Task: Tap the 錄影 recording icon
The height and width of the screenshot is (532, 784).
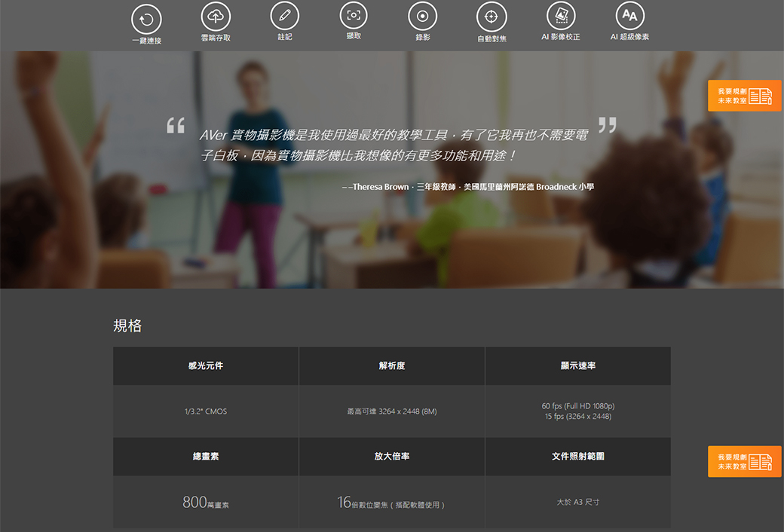Action: [422, 16]
